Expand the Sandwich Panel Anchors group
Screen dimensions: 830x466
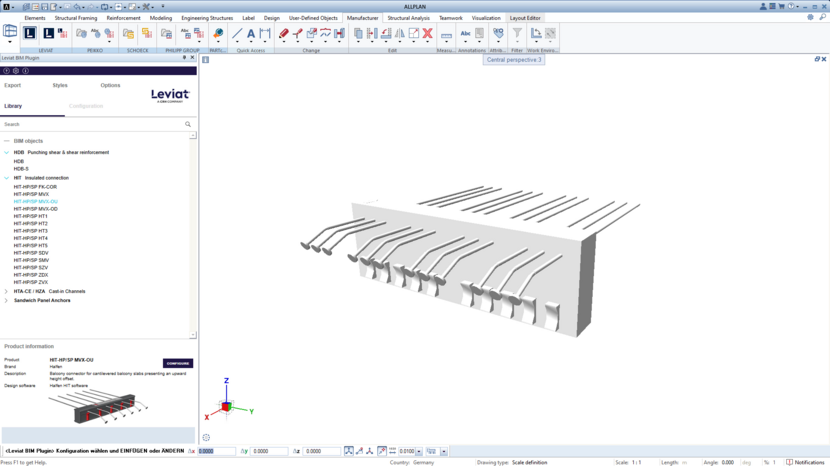coord(6,300)
